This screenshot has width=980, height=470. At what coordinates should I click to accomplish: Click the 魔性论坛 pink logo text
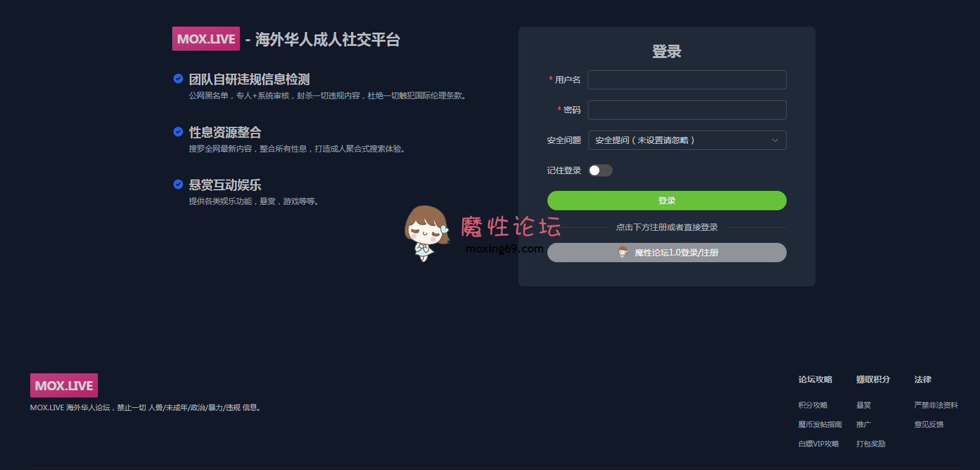[511, 227]
